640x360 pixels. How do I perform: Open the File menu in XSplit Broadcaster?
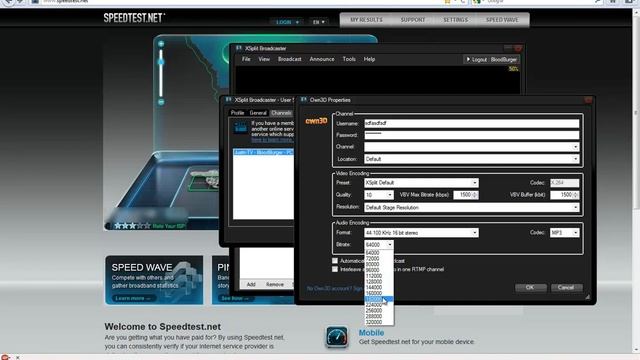(x=246, y=59)
